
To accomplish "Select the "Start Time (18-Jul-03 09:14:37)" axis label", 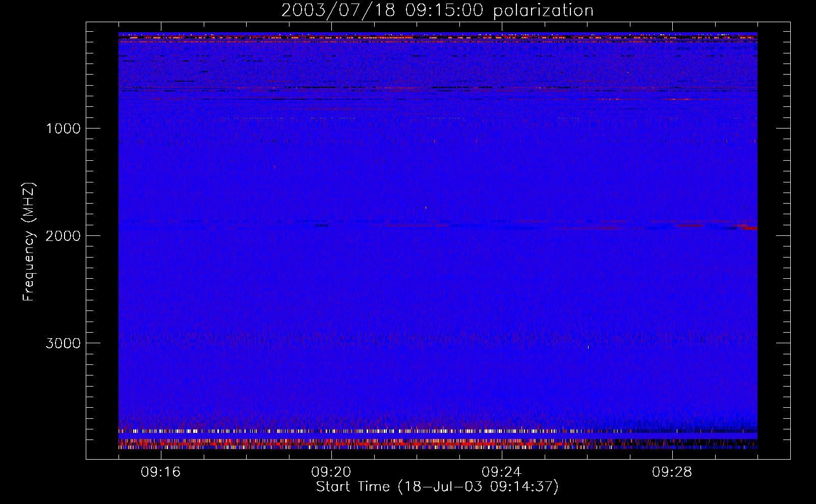I will [437, 487].
